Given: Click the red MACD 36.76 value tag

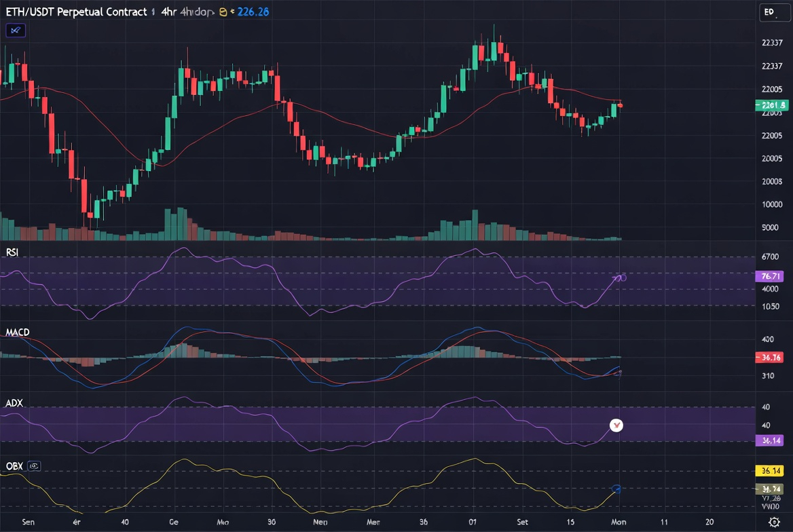Looking at the screenshot, I should pos(770,358).
